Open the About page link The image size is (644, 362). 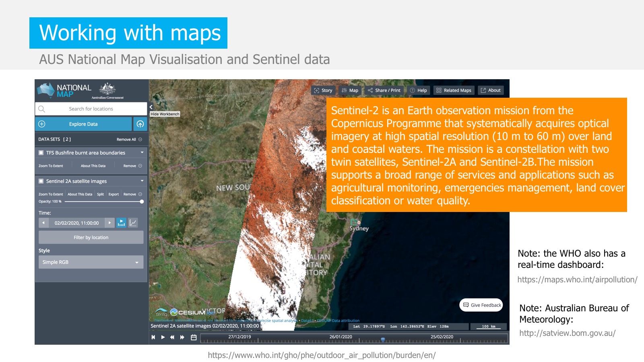491,90
